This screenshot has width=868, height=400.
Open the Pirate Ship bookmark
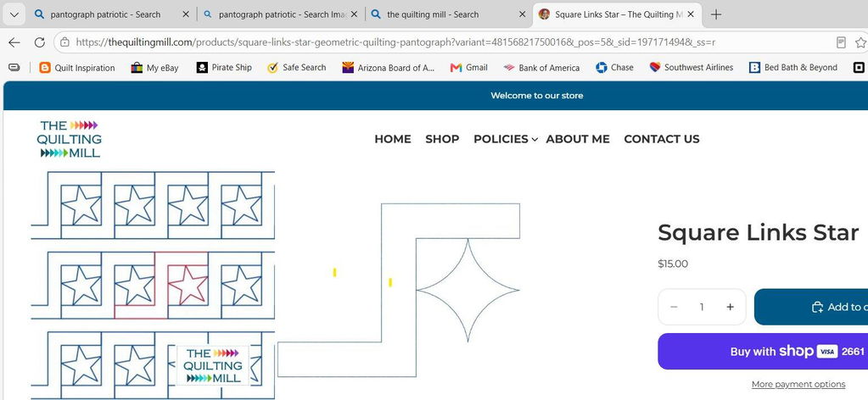(x=224, y=68)
